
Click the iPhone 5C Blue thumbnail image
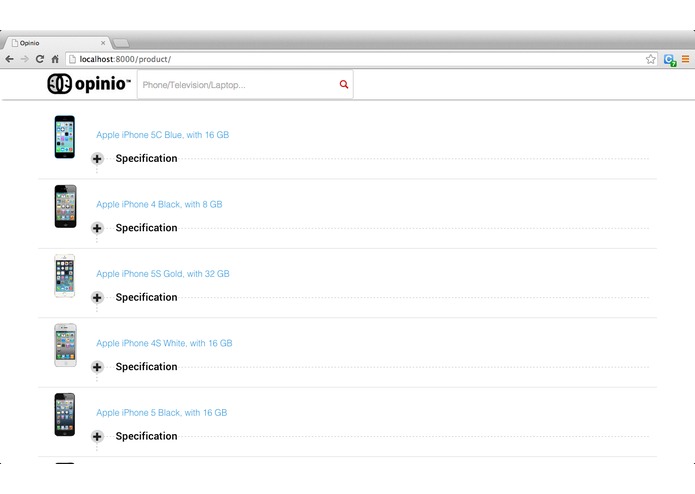65,137
